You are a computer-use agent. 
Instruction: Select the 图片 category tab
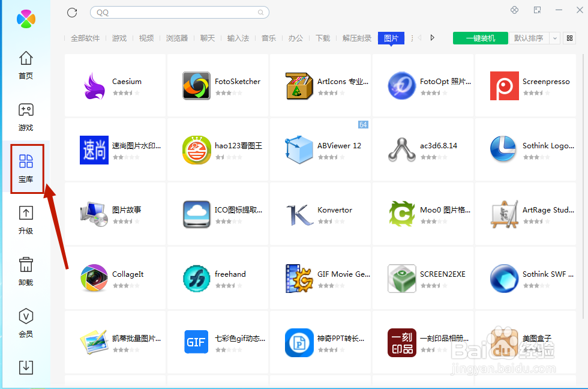(x=391, y=38)
